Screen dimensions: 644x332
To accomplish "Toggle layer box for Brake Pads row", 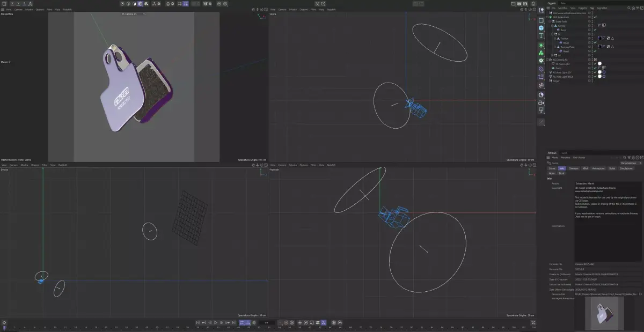I will point(589,21).
